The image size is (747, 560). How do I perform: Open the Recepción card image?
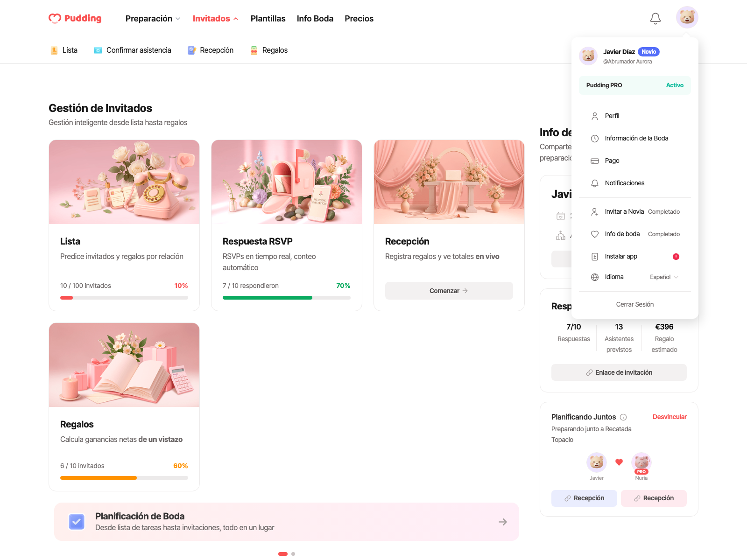pyautogui.click(x=449, y=182)
